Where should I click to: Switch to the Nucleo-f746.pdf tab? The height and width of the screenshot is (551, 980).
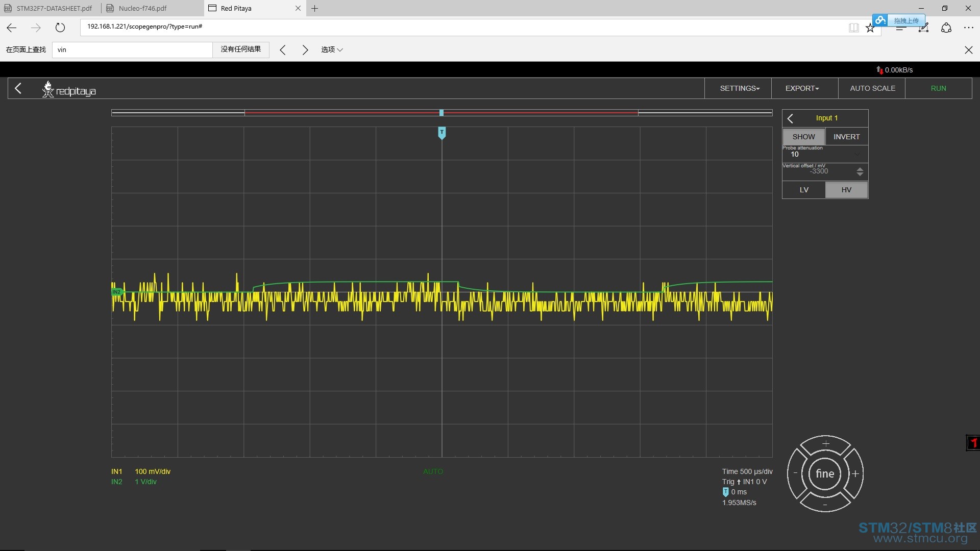point(143,8)
